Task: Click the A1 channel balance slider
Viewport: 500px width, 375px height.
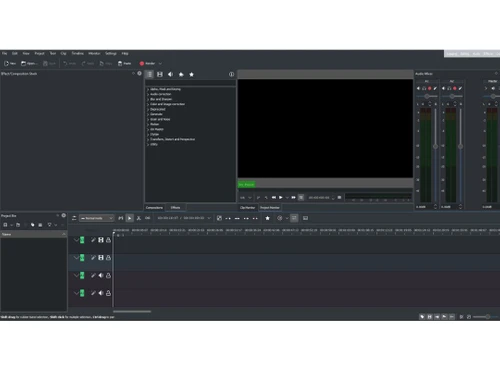Action: click(x=427, y=96)
